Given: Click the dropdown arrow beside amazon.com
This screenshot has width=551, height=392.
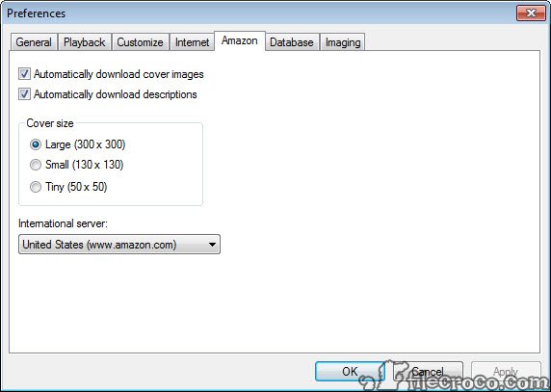Looking at the screenshot, I should pyautogui.click(x=212, y=244).
